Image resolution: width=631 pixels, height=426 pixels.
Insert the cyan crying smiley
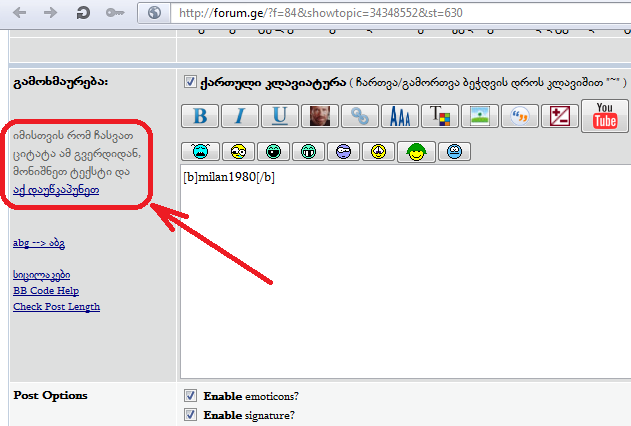(200, 152)
